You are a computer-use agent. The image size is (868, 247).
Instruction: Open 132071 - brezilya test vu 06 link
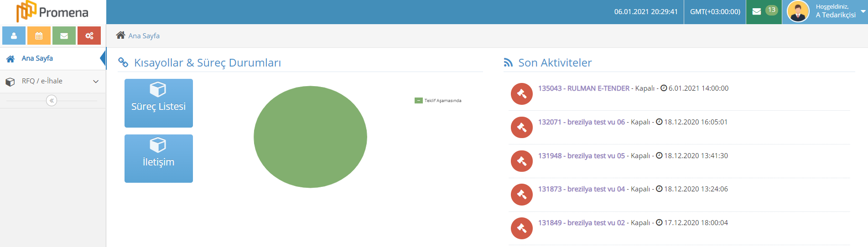[x=582, y=122]
